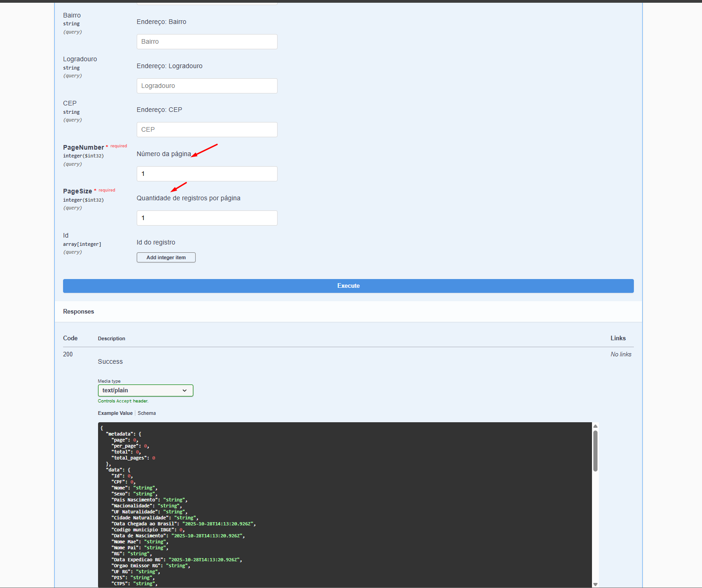Click the scrollbar thumb in the example response
Image resolution: width=702 pixels, height=588 pixels.
[595, 451]
